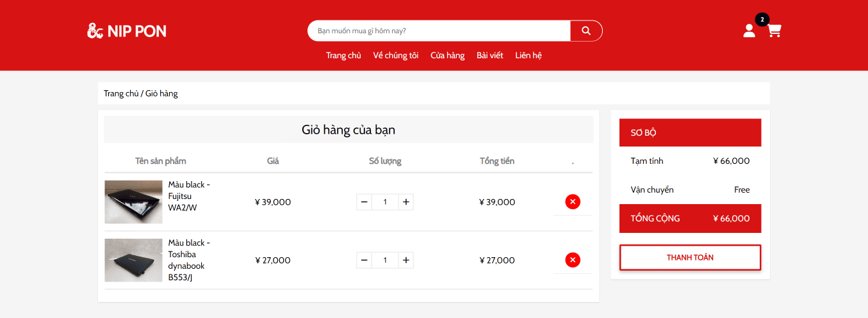The height and width of the screenshot is (318, 868).
Task: Click the ¥ 39,000 total in Tổng tiền column
Action: point(497,202)
